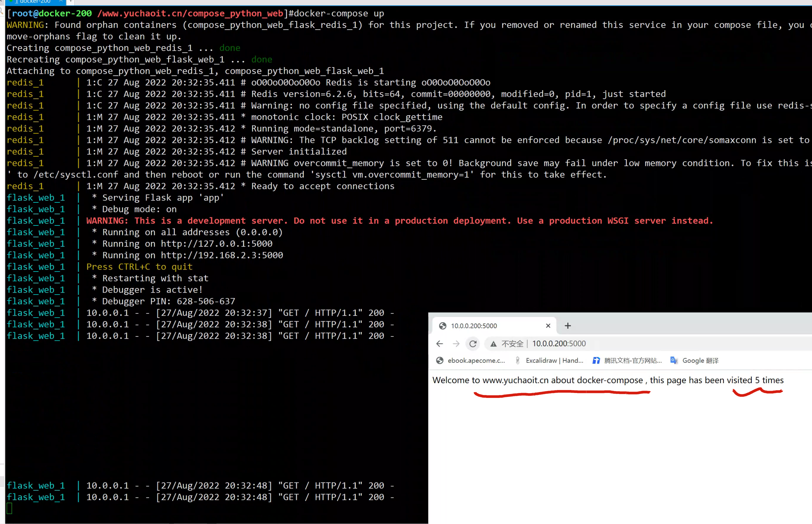
Task: Reload the 10.0.0.200:5000 page
Action: (x=473, y=344)
